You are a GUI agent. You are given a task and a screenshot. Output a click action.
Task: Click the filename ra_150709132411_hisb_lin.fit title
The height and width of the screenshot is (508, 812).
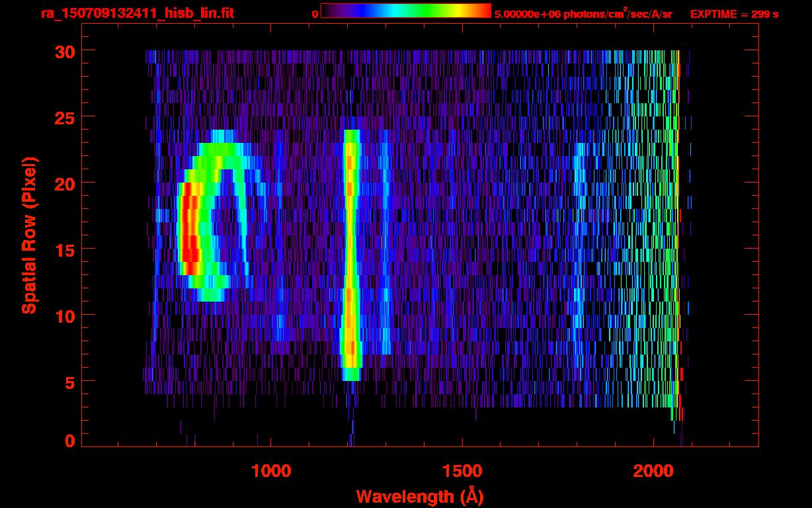(x=137, y=13)
